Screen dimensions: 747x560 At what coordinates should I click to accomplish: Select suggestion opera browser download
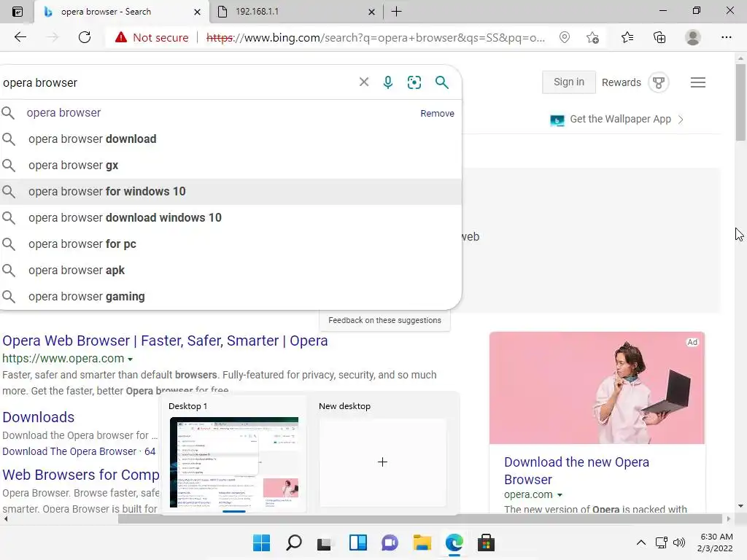231,139
